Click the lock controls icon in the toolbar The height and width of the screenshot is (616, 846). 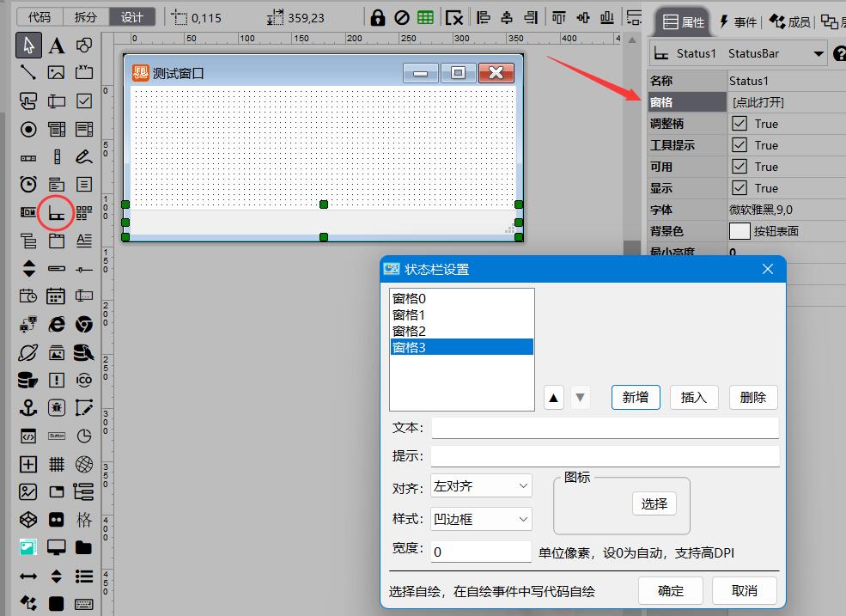point(378,16)
